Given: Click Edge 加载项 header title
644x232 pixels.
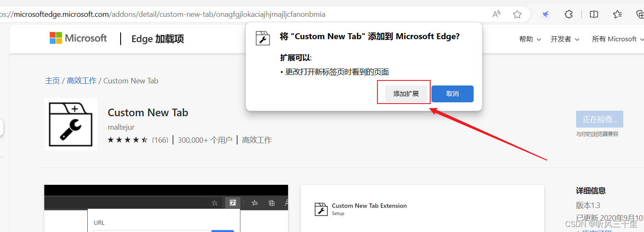Looking at the screenshot, I should [x=158, y=39].
